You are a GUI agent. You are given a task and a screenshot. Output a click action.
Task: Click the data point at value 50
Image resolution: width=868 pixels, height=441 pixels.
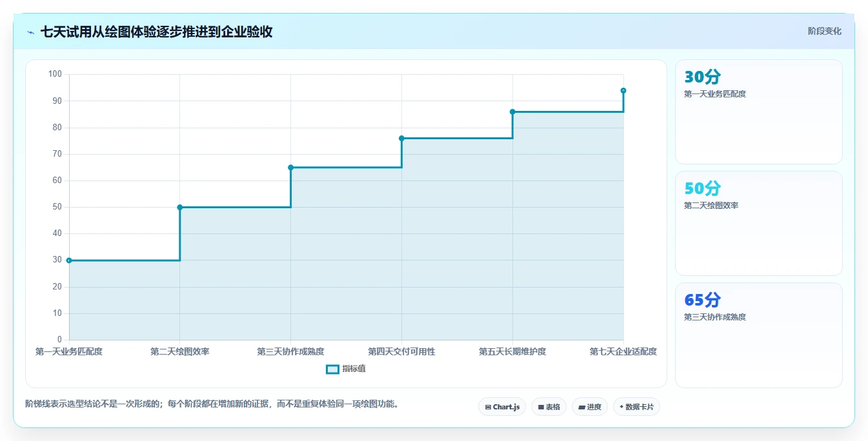pyautogui.click(x=180, y=207)
